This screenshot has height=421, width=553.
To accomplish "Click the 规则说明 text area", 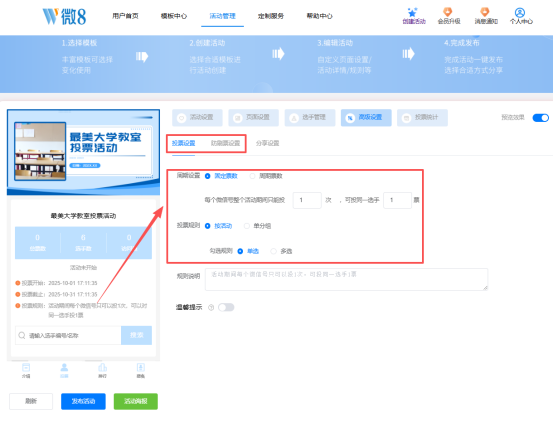I will point(346,279).
